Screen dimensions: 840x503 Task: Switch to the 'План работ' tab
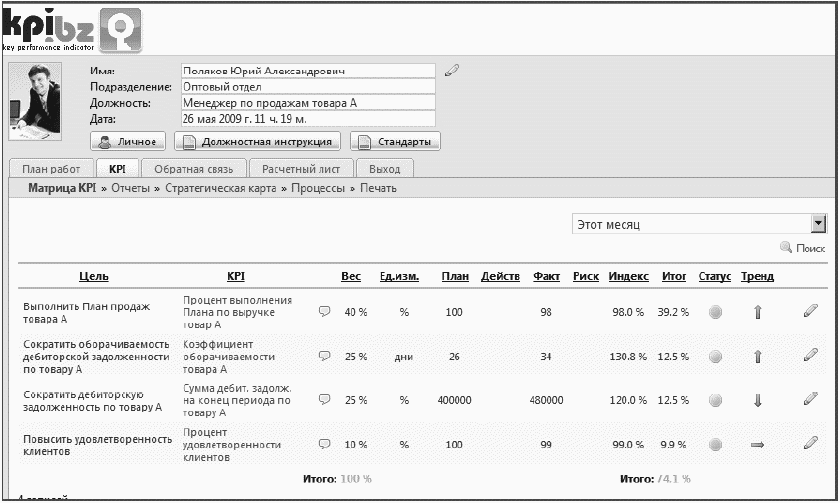[51, 169]
